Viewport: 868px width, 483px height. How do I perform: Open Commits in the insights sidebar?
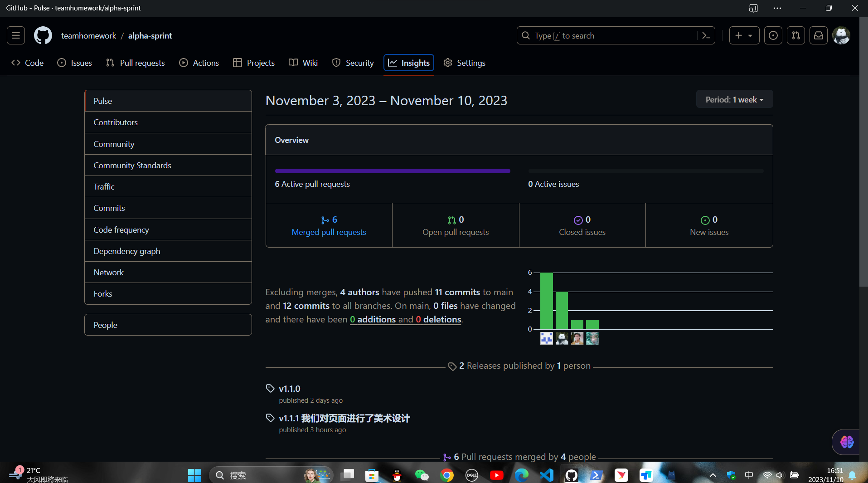click(x=168, y=208)
